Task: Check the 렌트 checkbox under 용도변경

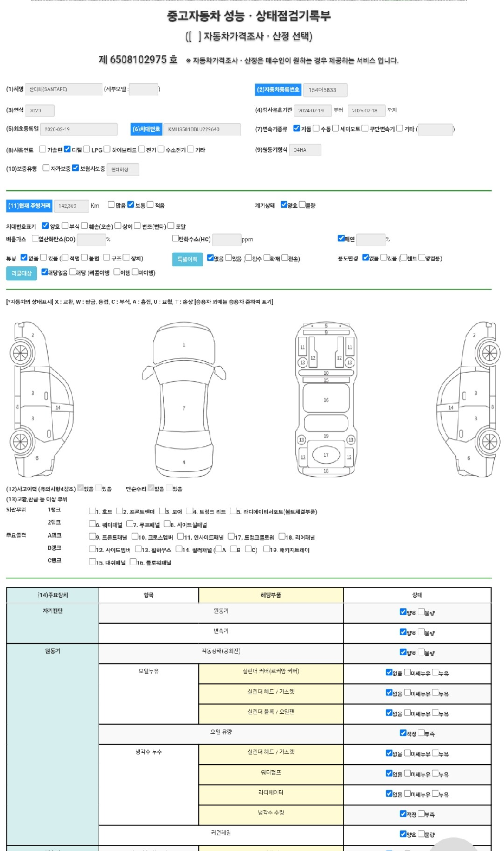Action: [x=403, y=258]
